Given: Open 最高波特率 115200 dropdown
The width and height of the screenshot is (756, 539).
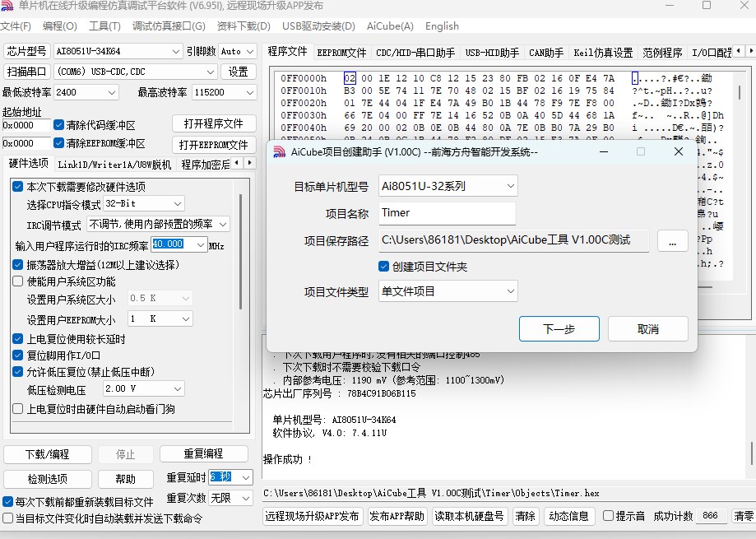Looking at the screenshot, I should pyautogui.click(x=225, y=92).
